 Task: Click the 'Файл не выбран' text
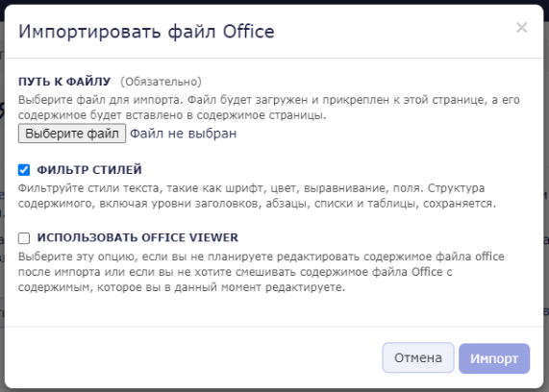coord(183,134)
